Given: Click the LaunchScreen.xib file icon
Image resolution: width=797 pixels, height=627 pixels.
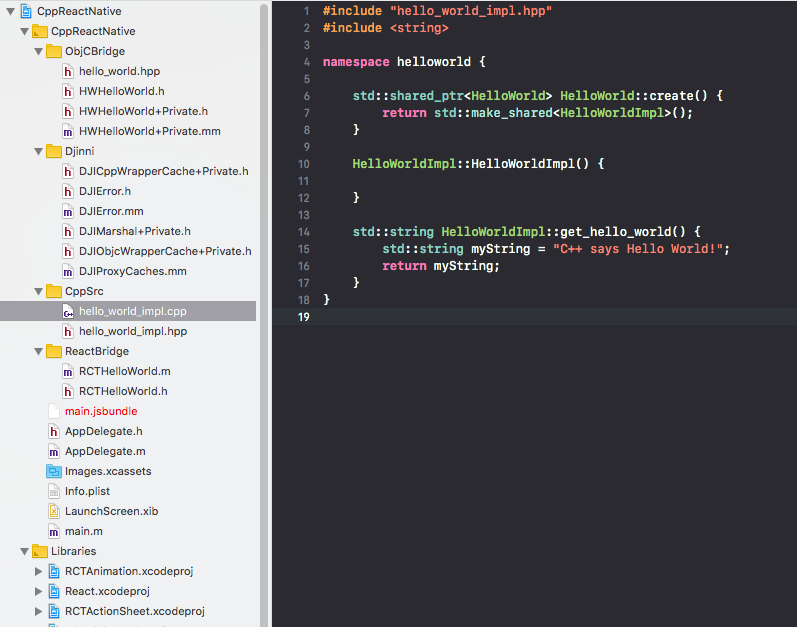Looking at the screenshot, I should tap(54, 512).
